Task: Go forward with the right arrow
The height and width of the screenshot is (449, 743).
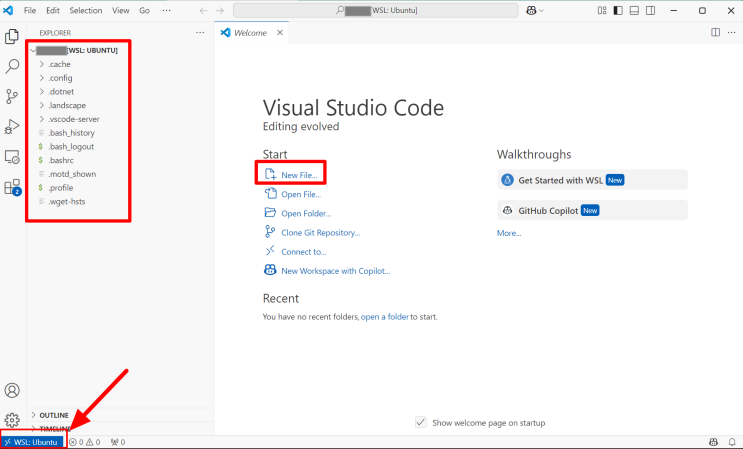Action: tap(220, 10)
